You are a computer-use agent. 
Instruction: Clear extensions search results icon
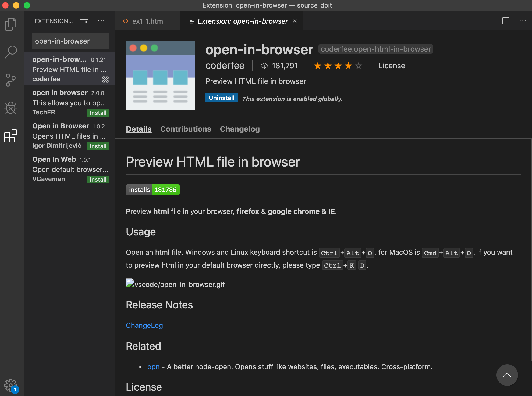pyautogui.click(x=84, y=21)
